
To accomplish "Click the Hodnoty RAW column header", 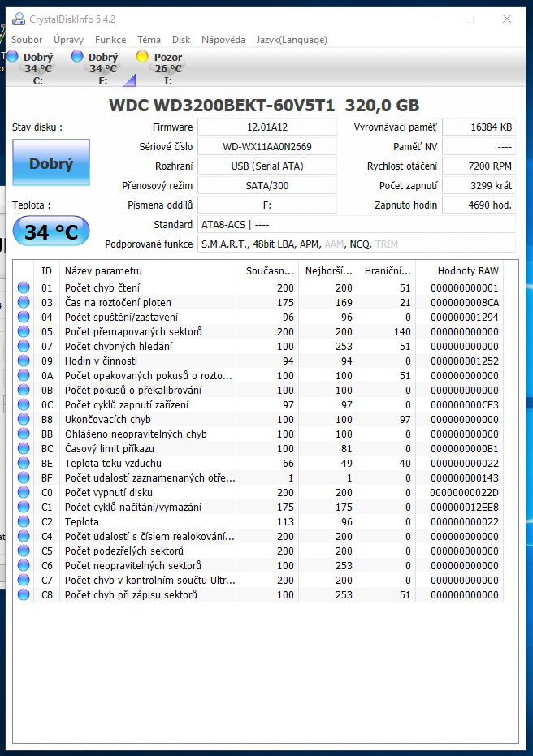I will [x=459, y=271].
